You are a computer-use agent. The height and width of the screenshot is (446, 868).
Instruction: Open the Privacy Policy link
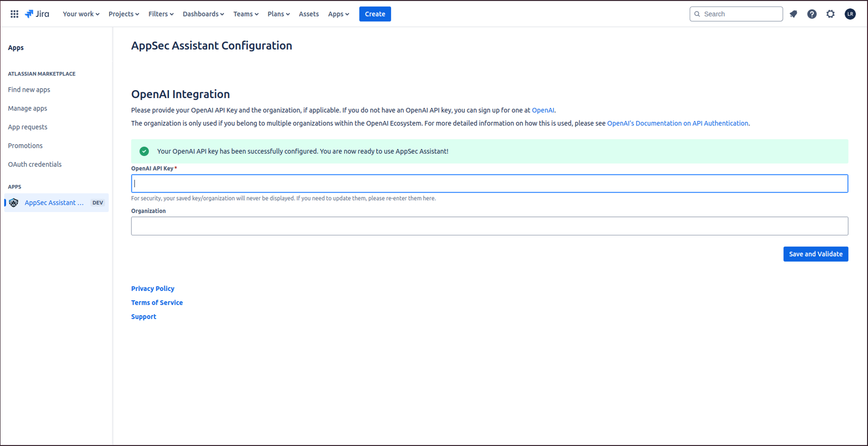[153, 288]
